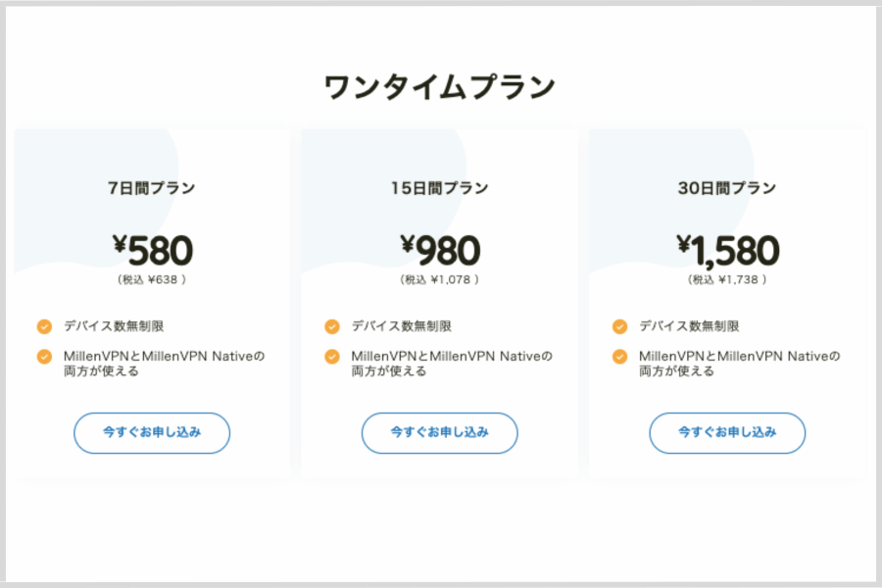Click the tax-included ¥1,738 text
The image size is (882, 588).
pos(727,279)
